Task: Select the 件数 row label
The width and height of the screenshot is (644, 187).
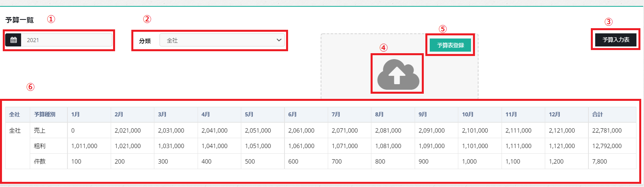Action: (x=40, y=162)
